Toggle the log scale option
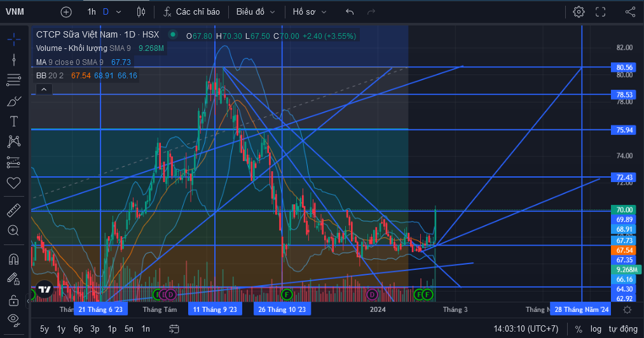 tap(596, 329)
